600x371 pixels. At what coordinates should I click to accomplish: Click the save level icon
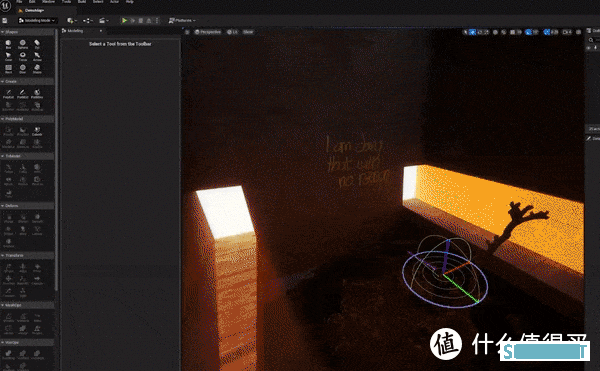5,20
